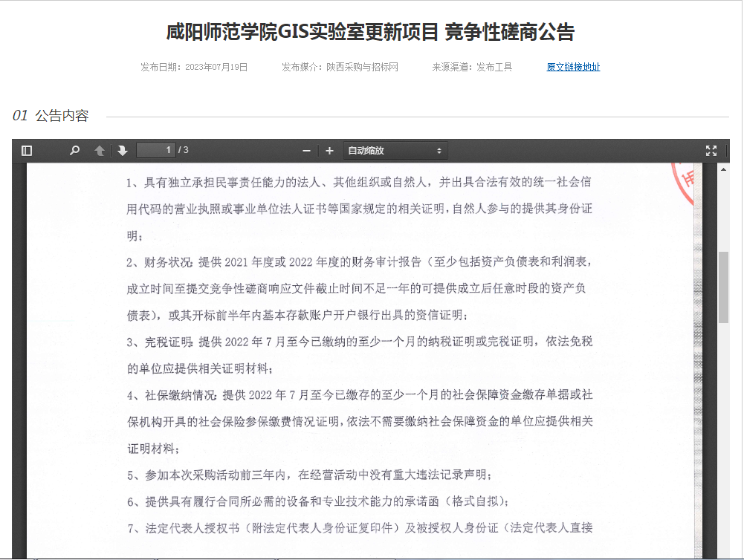The width and height of the screenshot is (744, 560).
Task: Click the line 的单位应提供相关证明材料
Action: point(200,368)
